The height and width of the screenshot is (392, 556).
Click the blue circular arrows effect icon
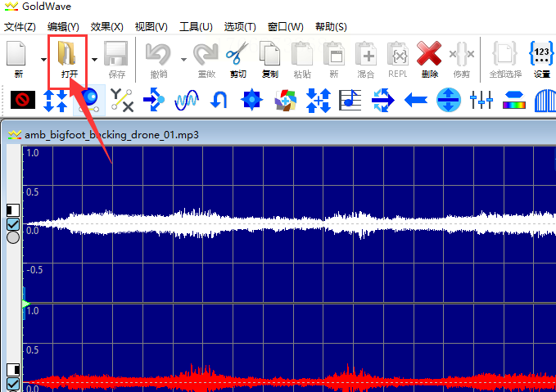[x=382, y=101]
